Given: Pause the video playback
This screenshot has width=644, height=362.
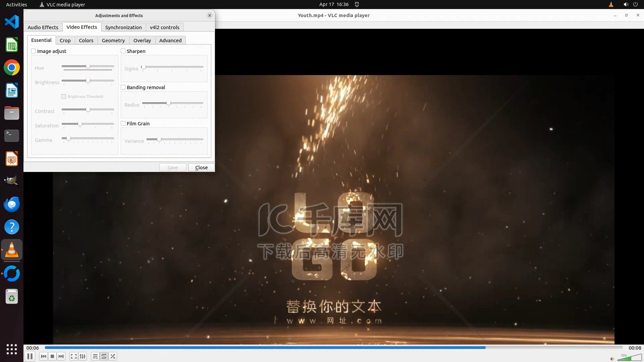Looking at the screenshot, I should pos(30,356).
